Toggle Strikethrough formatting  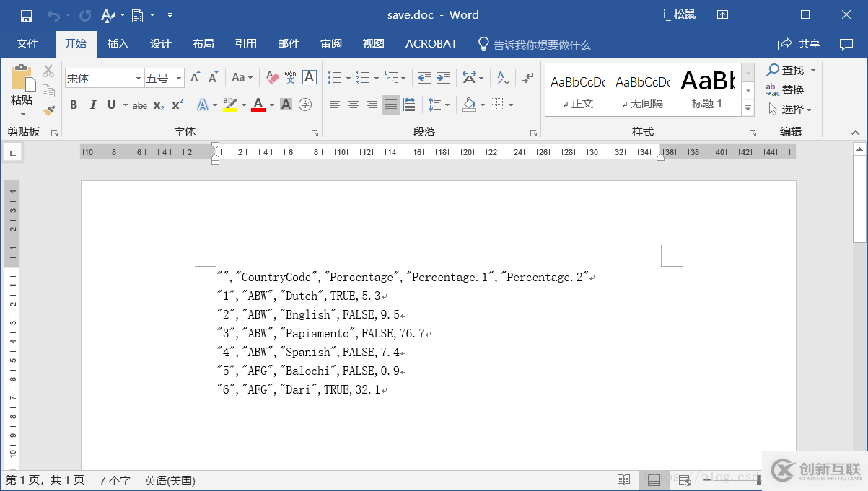tap(140, 105)
